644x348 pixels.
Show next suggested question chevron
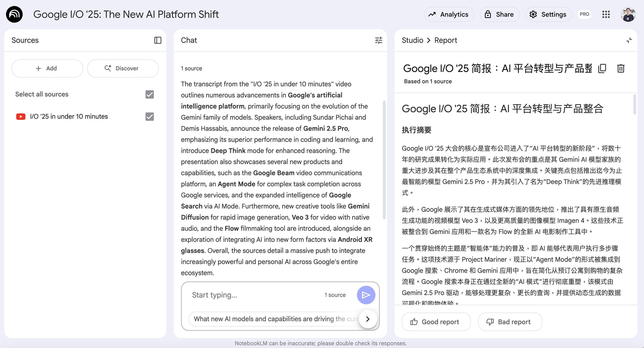(368, 319)
